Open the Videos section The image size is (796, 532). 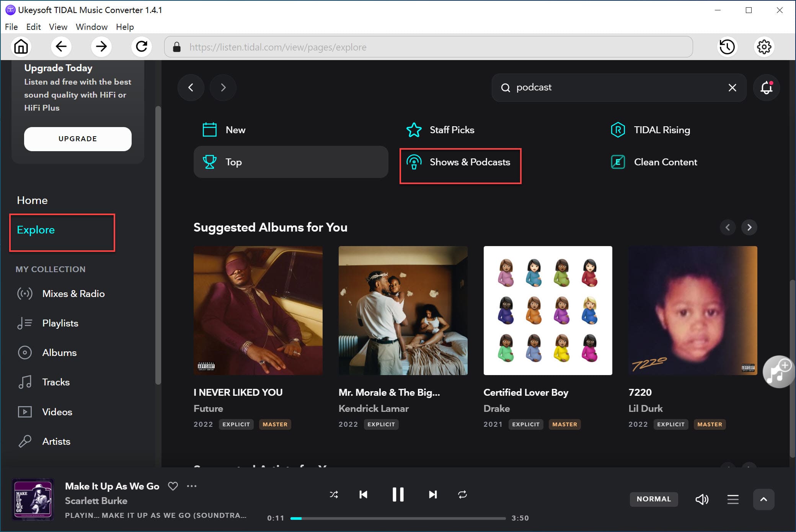[57, 411]
